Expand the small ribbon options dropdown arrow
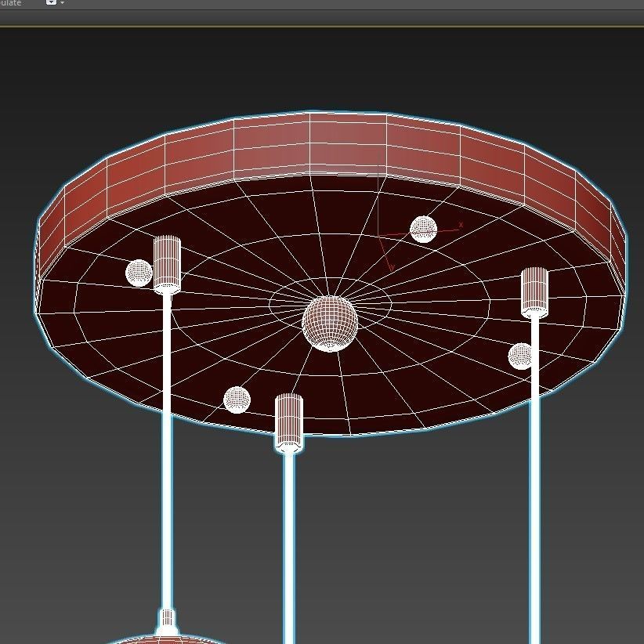644x644 pixels. pos(62,3)
